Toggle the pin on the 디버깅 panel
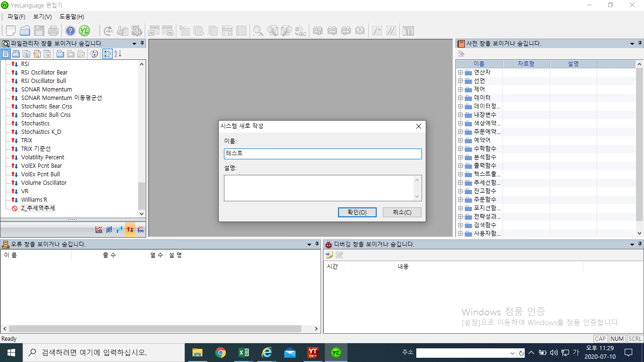Viewport: 644px width, 362px height. coord(640,244)
